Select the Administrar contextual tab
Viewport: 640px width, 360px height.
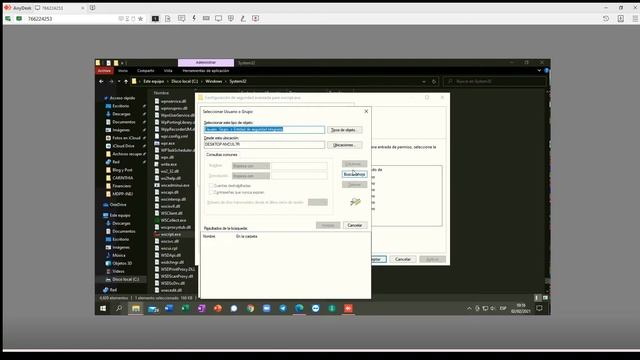point(206,62)
